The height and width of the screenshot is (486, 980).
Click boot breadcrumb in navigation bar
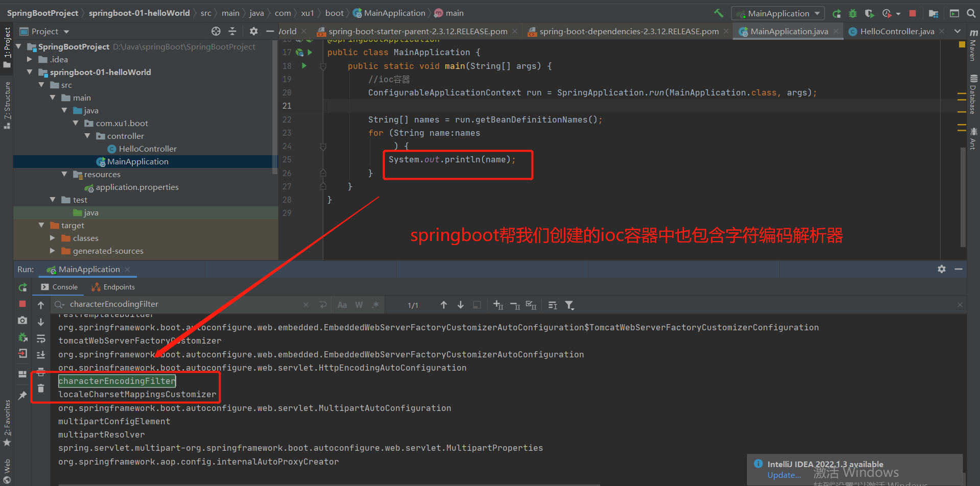[x=334, y=13]
